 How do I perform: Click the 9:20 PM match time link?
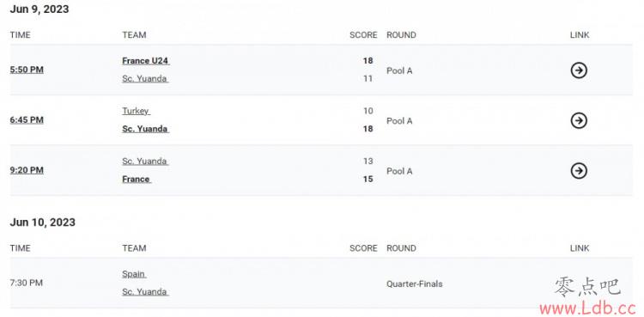coord(27,170)
